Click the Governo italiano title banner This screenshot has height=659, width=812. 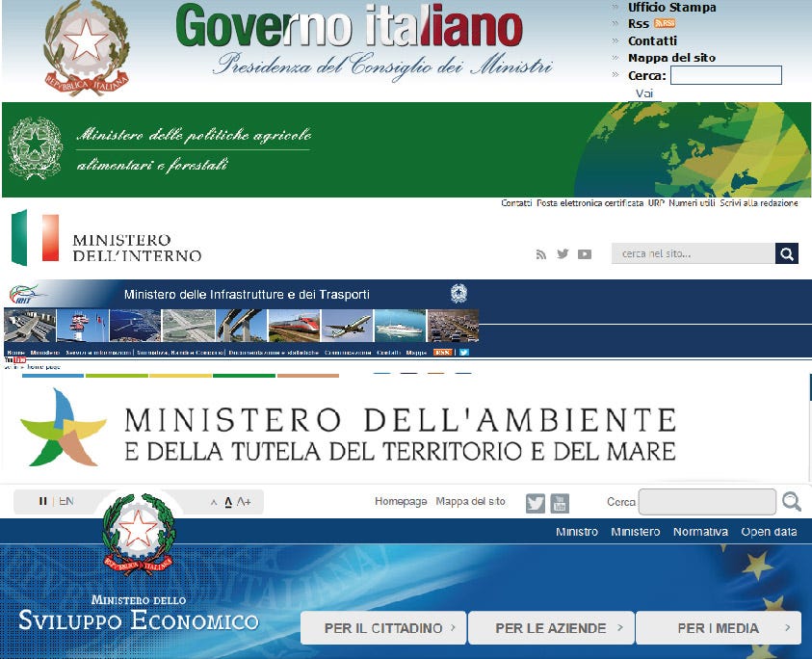coord(350,26)
